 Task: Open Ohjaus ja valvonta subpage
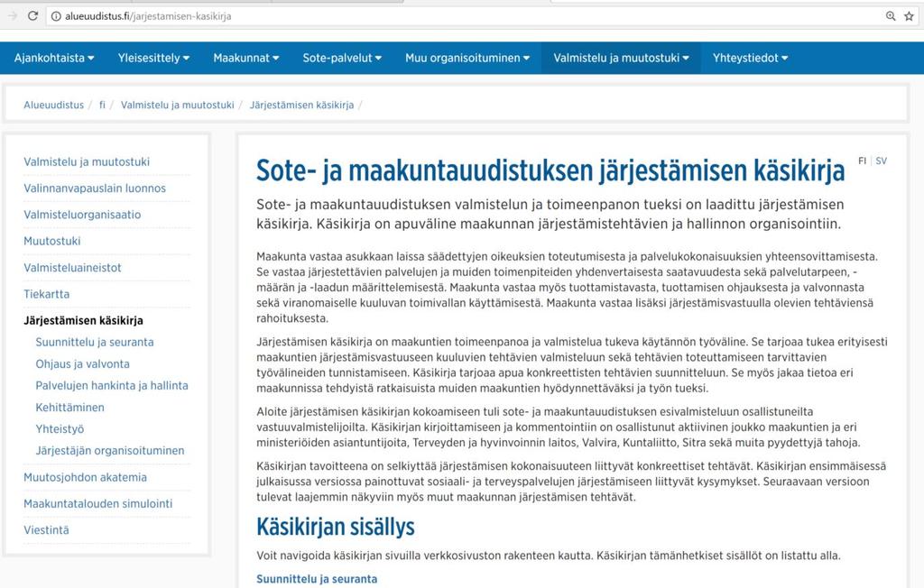tap(82, 364)
